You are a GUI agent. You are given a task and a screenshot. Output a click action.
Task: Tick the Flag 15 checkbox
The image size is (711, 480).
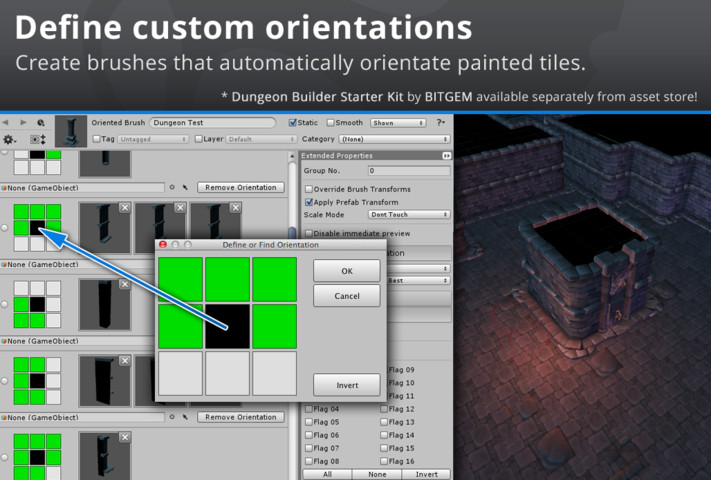click(x=384, y=448)
